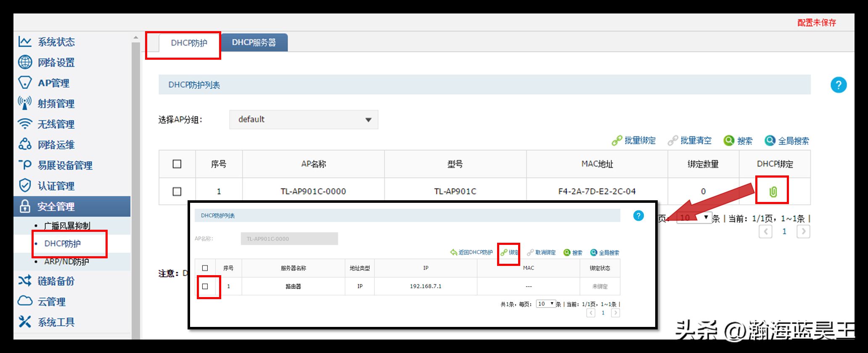Open 系统工具 menu entry
Screen dimensions: 868x353
pyautogui.click(x=56, y=323)
